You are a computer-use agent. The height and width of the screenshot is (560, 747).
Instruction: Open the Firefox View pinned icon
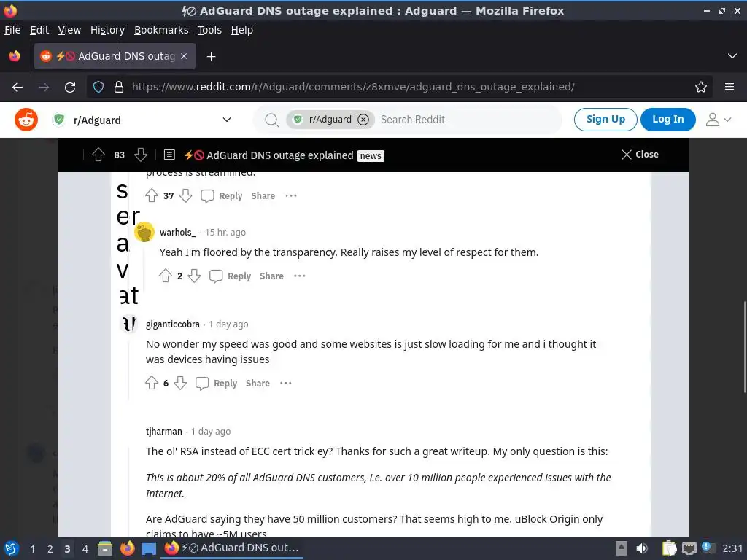pos(15,56)
